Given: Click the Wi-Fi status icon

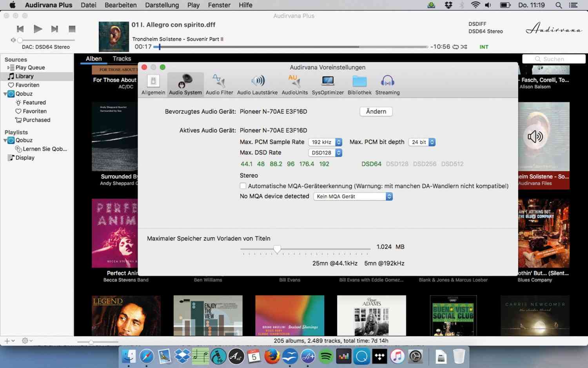Looking at the screenshot, I should 475,5.
